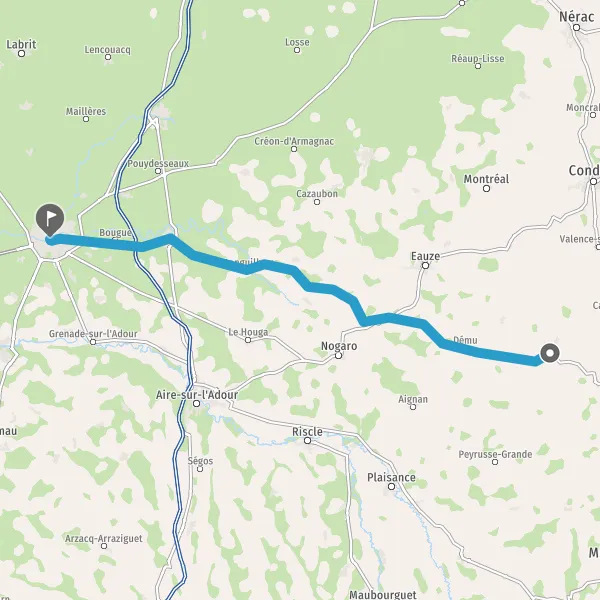Click the Le Houga village marker

click(248, 340)
